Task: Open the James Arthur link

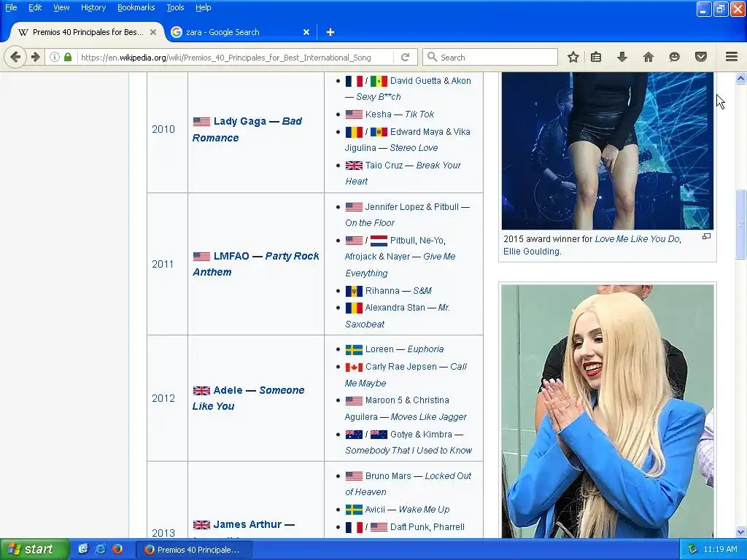Action: pos(247,525)
